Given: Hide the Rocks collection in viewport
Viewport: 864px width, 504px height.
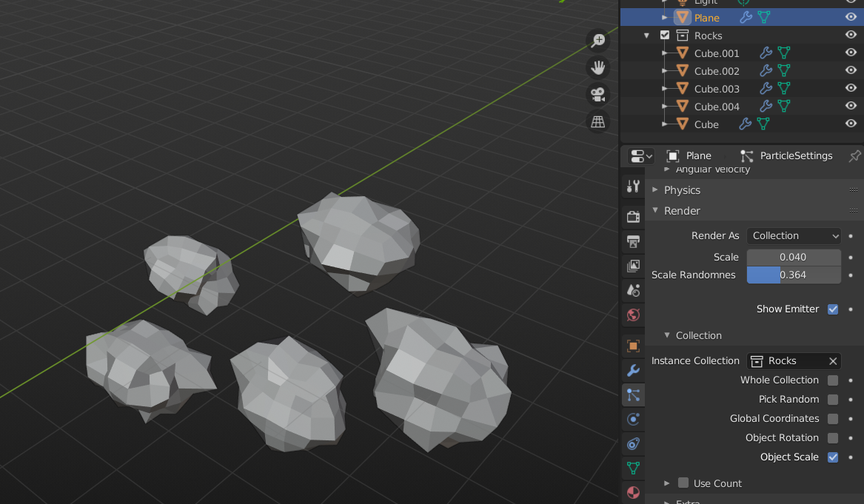Looking at the screenshot, I should coord(851,35).
